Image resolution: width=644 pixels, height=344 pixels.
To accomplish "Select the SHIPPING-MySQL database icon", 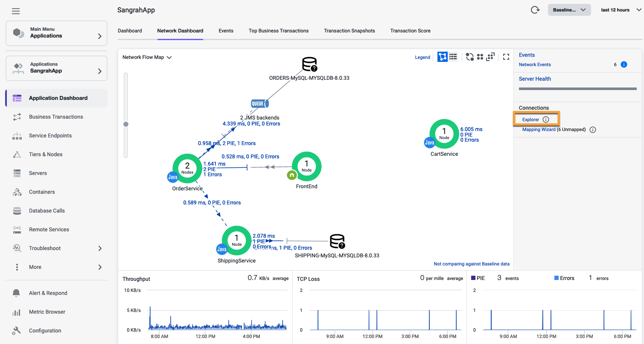I will click(x=337, y=241).
